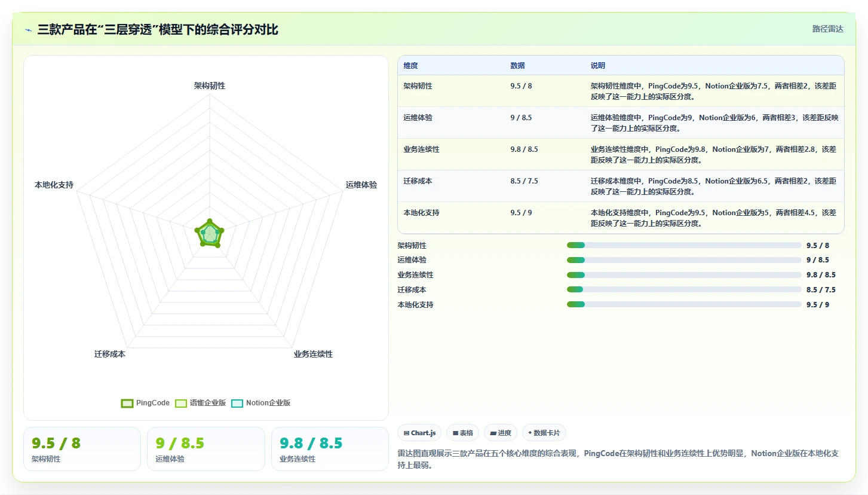Click value 9.8 / 8.5 beside progress bar
868x495 pixels.
[821, 275]
